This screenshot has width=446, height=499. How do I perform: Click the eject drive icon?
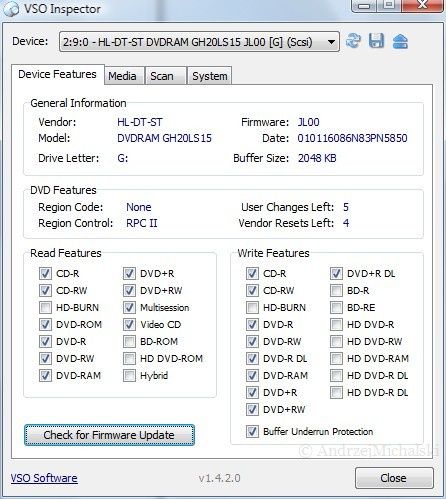[x=400, y=41]
